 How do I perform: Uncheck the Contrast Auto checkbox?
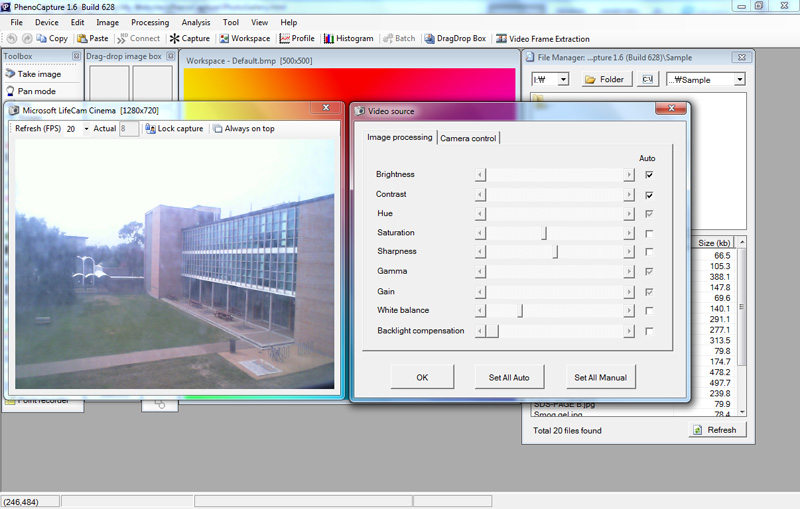649,194
